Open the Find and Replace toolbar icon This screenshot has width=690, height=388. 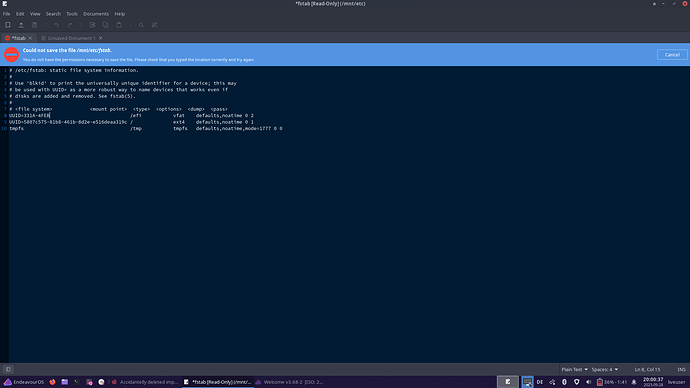(x=154, y=25)
